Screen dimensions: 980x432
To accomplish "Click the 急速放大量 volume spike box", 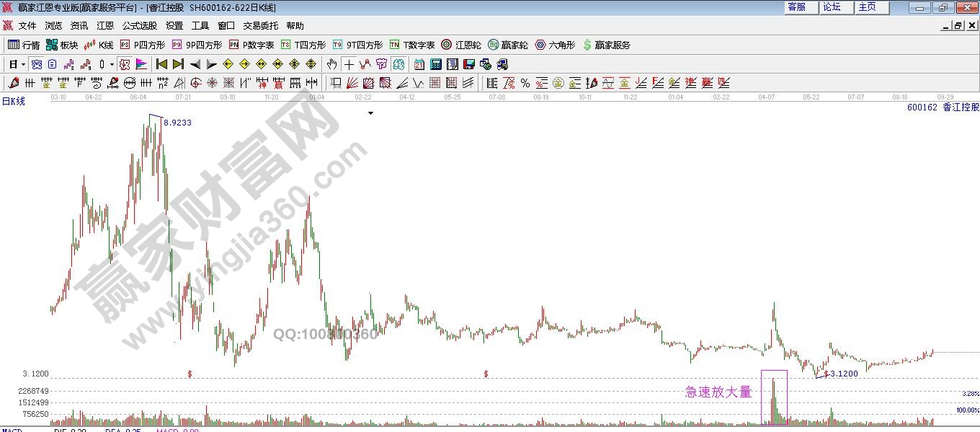I will point(774,396).
